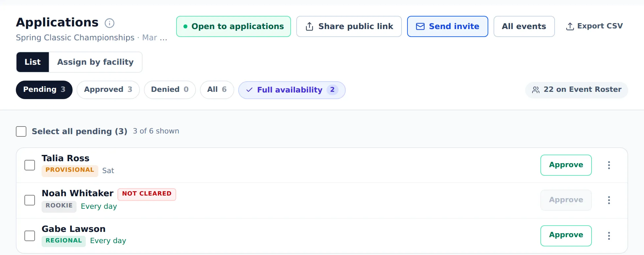644x255 pixels.
Task: Toggle the Open to applications status
Action: click(233, 26)
